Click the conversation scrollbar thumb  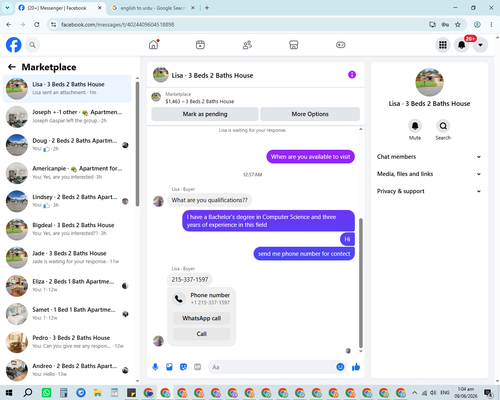pos(361,283)
